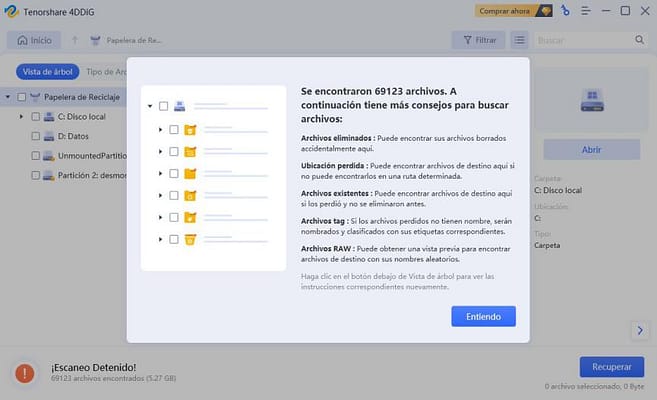Collapse the Papelera de Reciclaje node
The image size is (657, 400).
[x=8, y=97]
